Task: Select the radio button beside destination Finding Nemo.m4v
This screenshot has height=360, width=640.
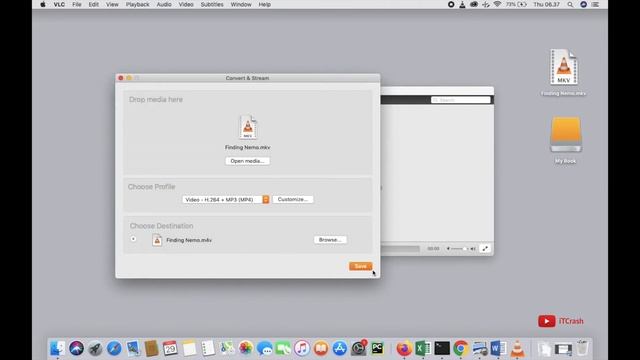Action: 133,239
